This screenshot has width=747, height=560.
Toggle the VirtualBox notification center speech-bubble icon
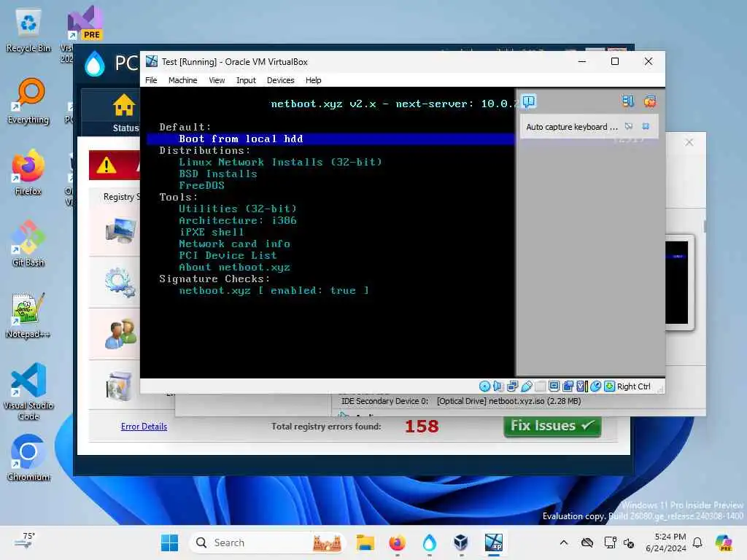(529, 101)
